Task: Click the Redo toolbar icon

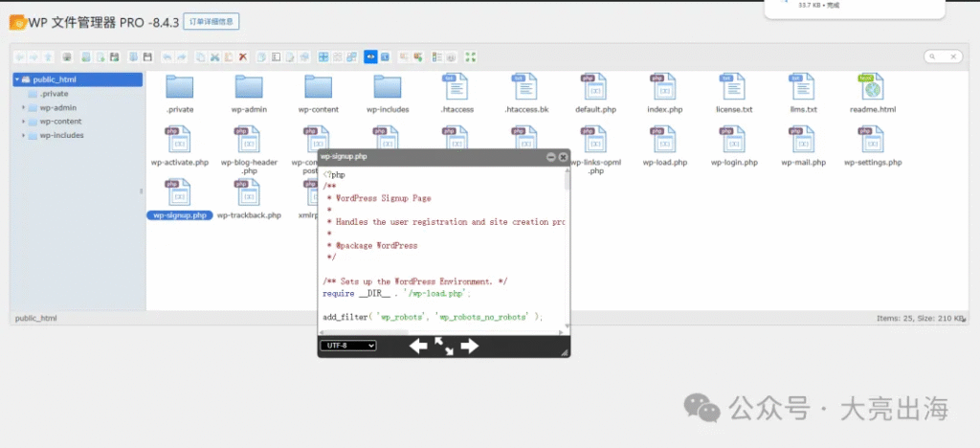Action: (181, 56)
